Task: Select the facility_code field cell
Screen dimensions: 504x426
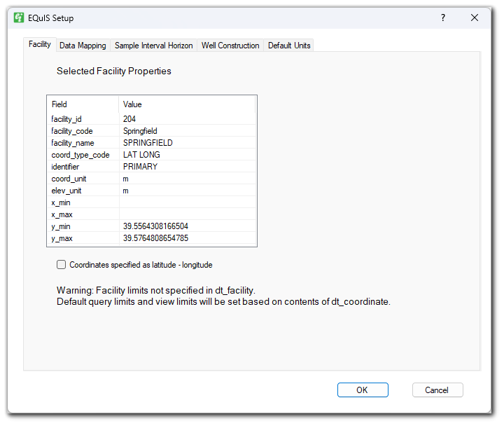Action: (x=83, y=131)
